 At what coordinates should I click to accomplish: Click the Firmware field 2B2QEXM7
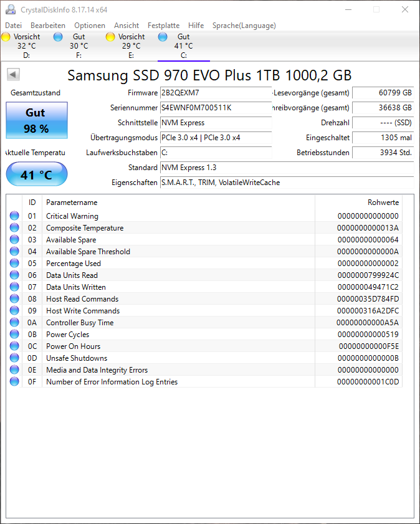coord(216,93)
